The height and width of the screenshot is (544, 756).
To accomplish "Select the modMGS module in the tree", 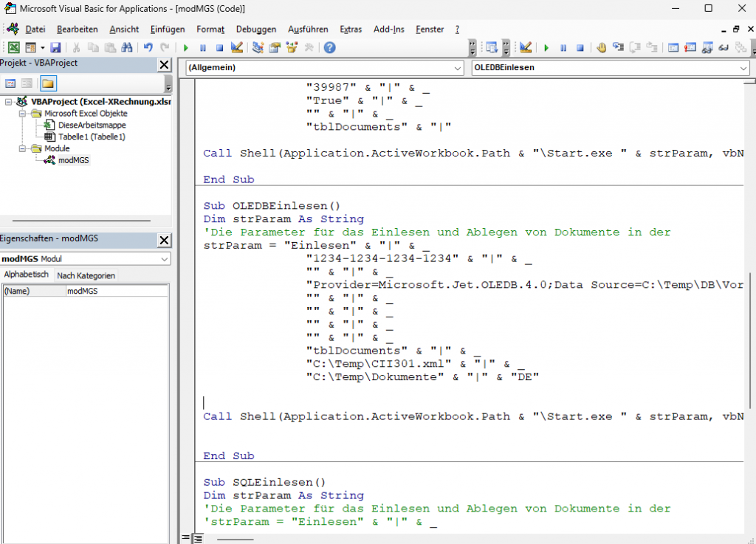I will [73, 160].
